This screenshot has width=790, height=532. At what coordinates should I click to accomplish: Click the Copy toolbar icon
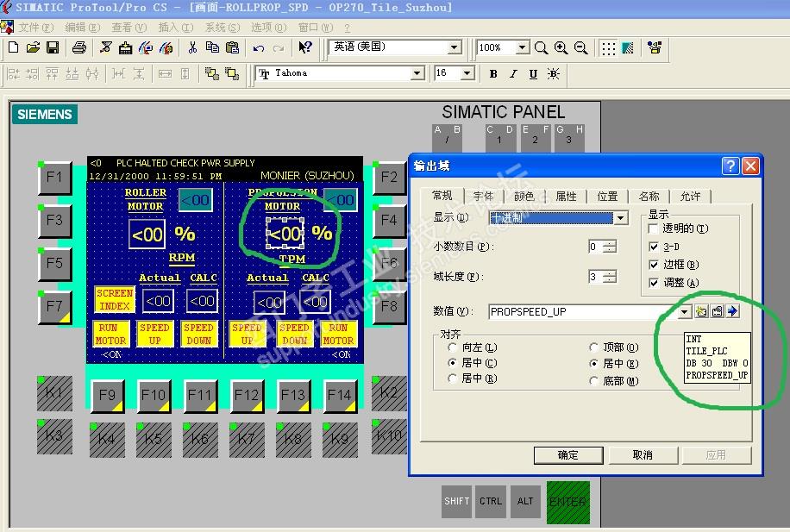[212, 47]
